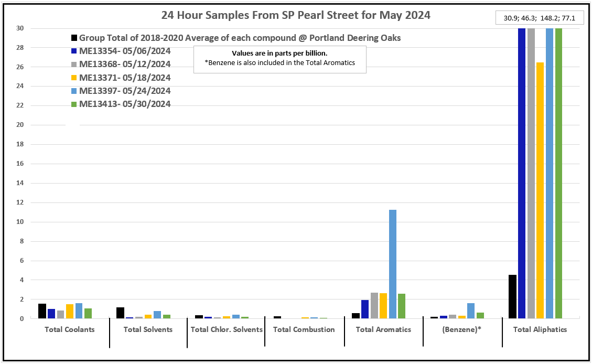The image size is (592, 364).
Task: Select the light blue bar in the Benzene group
Action: 471,311
